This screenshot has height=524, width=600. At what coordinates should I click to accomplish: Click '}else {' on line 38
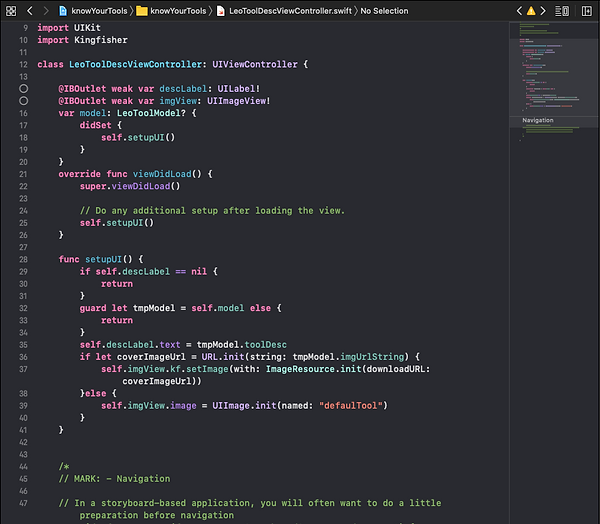(x=98, y=393)
